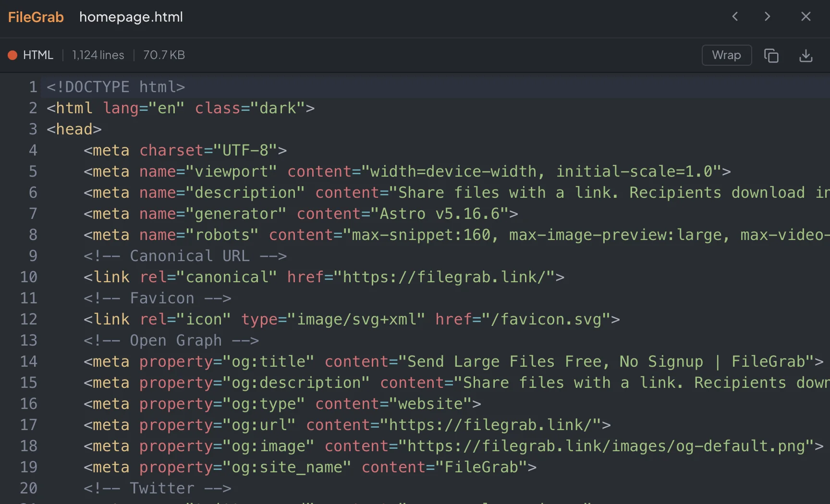The image size is (830, 504).
Task: Navigate to the next file with the right chevron
Action: coord(767,16)
